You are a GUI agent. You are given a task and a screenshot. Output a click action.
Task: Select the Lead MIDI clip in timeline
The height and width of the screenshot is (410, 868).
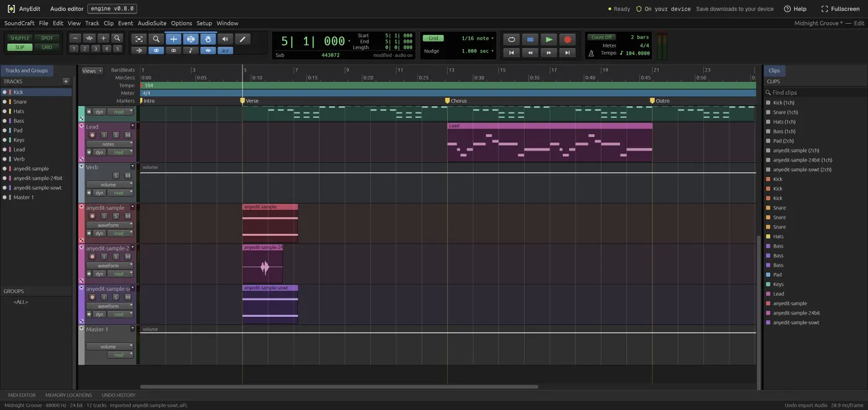[549, 142]
